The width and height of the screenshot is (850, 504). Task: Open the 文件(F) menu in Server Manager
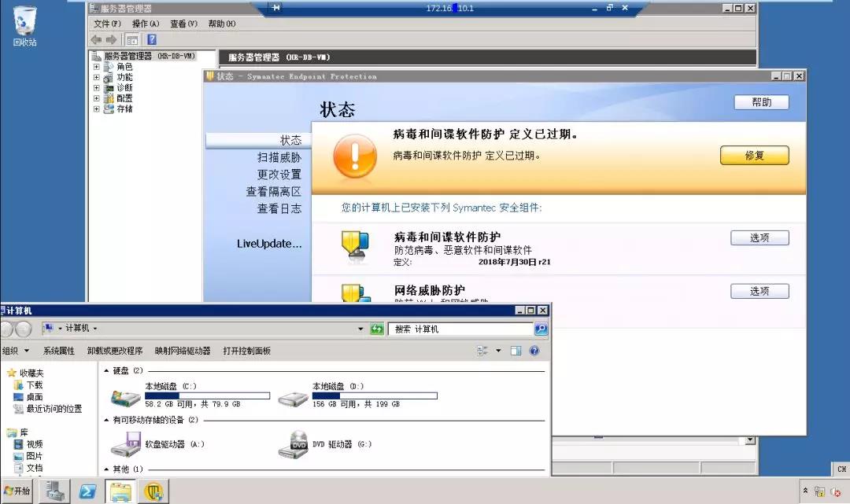pyautogui.click(x=107, y=24)
